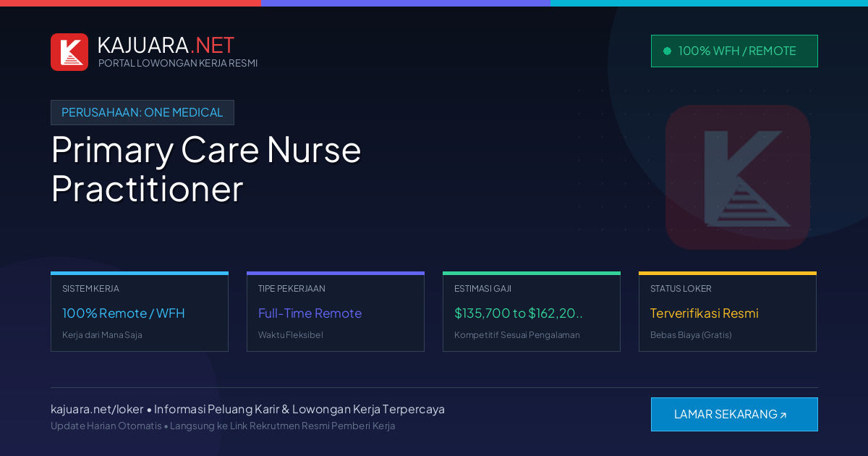Click the Bebas Biaya (Gratis) caption
This screenshot has width=868, height=456.
click(x=691, y=335)
